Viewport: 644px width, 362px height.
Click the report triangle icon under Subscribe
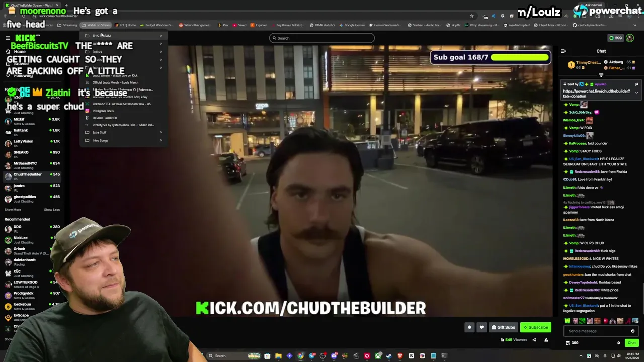(x=546, y=340)
